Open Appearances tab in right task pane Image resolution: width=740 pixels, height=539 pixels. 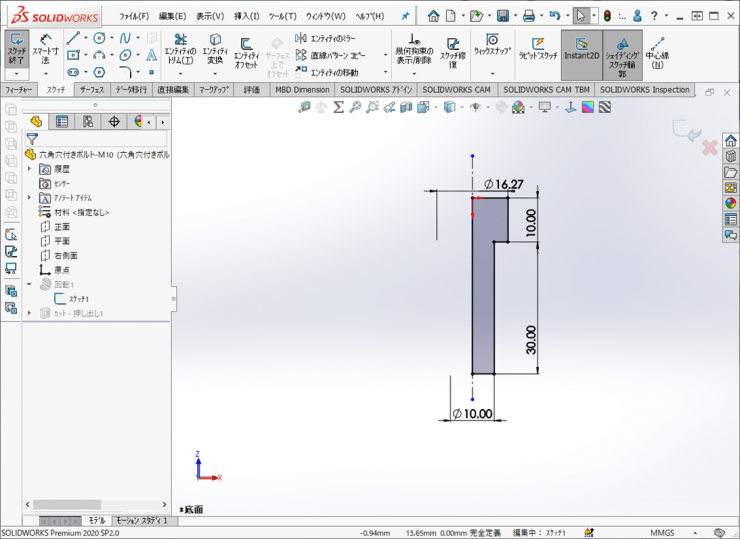[731, 203]
